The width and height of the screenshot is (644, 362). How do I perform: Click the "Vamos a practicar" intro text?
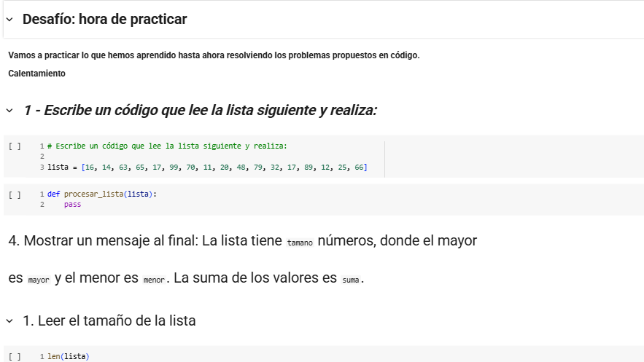point(214,55)
